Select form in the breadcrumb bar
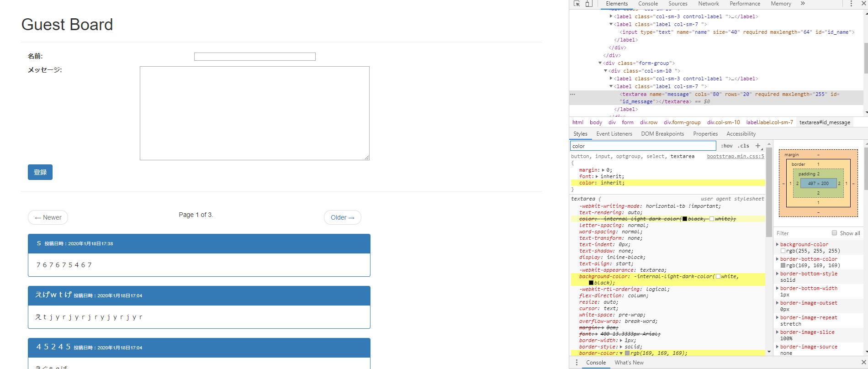This screenshot has width=868, height=369. tap(628, 122)
